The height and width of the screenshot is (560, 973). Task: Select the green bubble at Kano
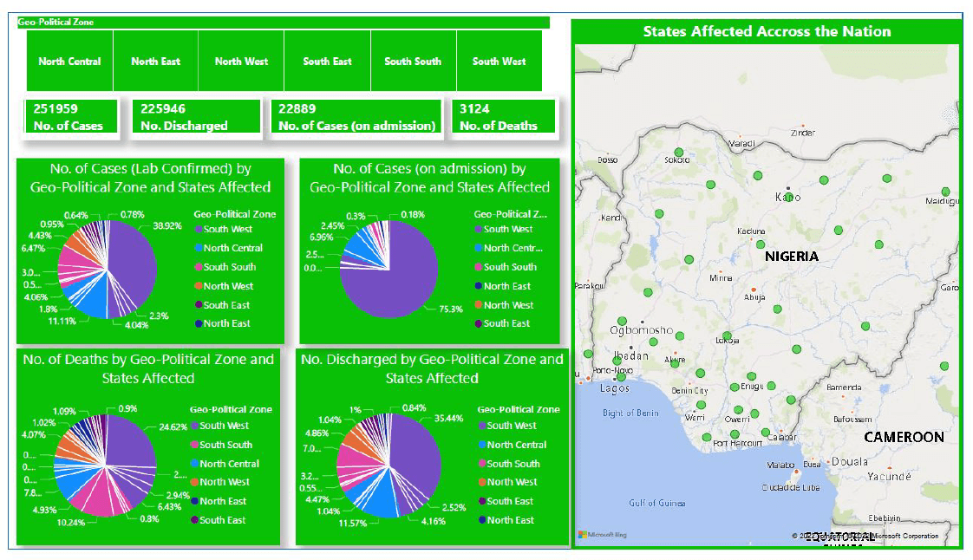coord(788,196)
